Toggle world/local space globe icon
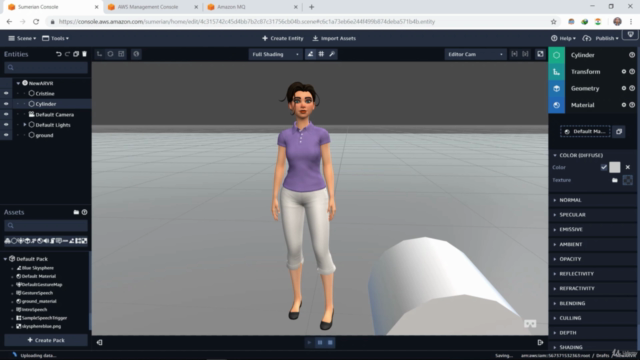640x360 pixels. coord(136,54)
